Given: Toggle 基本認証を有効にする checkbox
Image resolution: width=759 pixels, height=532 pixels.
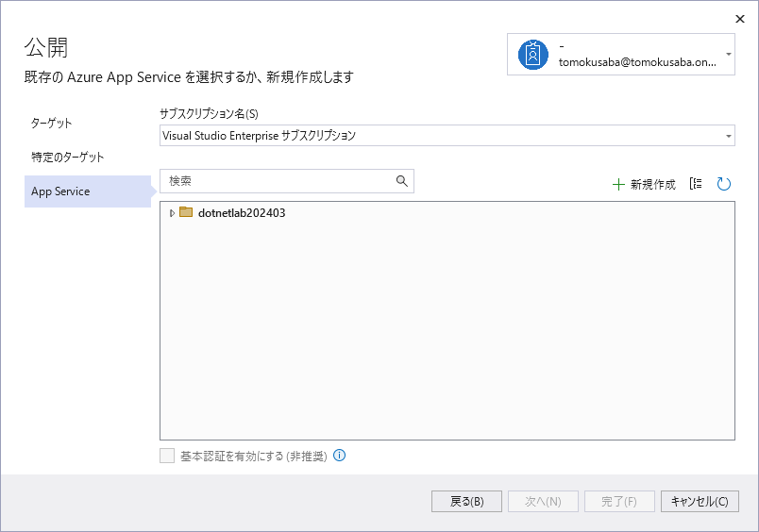Looking at the screenshot, I should 167,456.
